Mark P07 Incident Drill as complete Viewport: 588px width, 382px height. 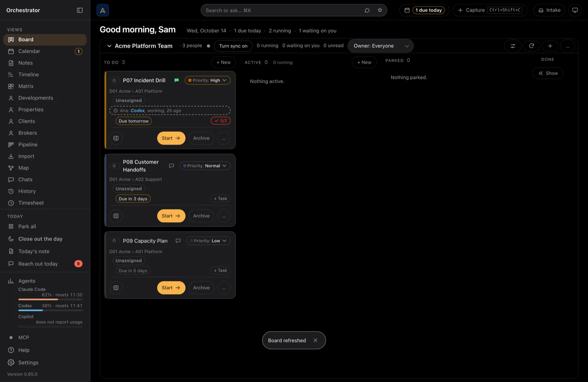pos(114,80)
